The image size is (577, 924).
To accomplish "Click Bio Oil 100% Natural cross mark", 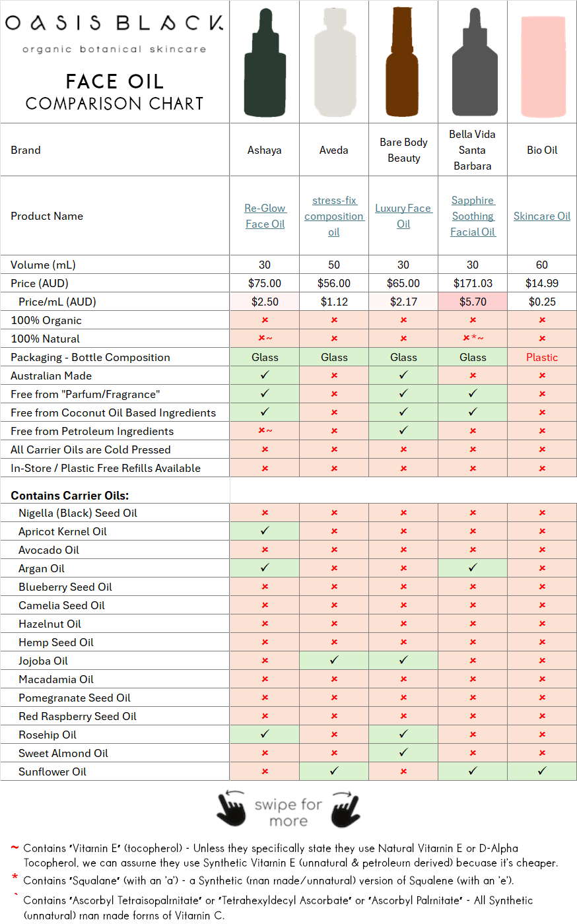I will tap(542, 339).
